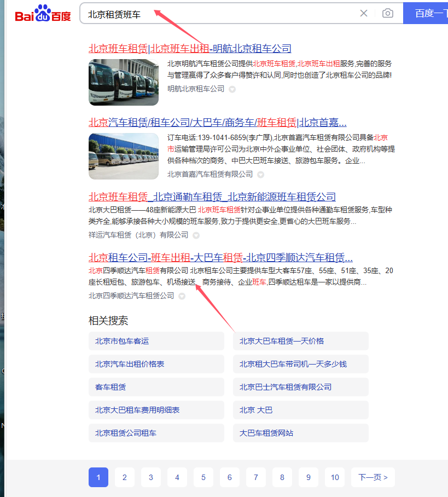Expand the arrow beside 北京首嘉汽车租赁有限公司
448x497 pixels.
(x=261, y=175)
